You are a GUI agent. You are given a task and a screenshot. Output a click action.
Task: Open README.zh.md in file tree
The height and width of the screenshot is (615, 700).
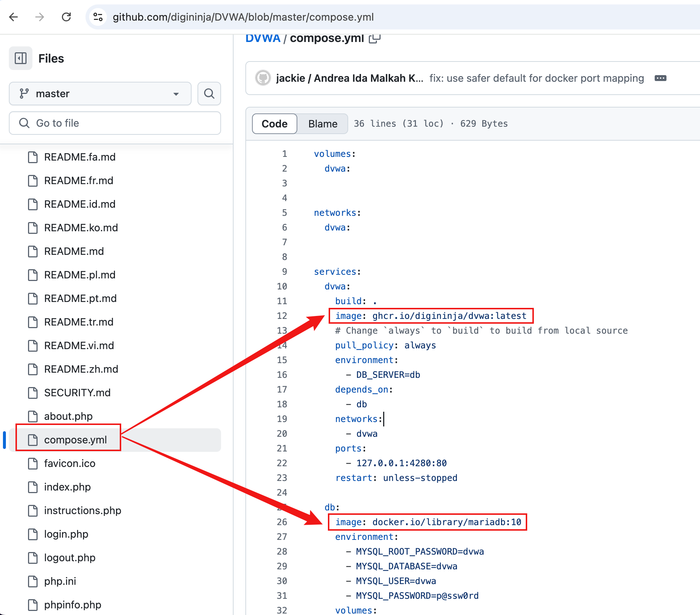[81, 369]
